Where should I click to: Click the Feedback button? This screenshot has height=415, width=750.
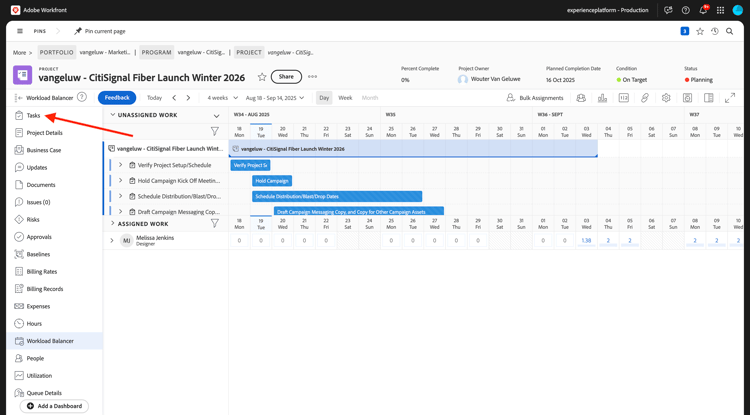point(117,98)
